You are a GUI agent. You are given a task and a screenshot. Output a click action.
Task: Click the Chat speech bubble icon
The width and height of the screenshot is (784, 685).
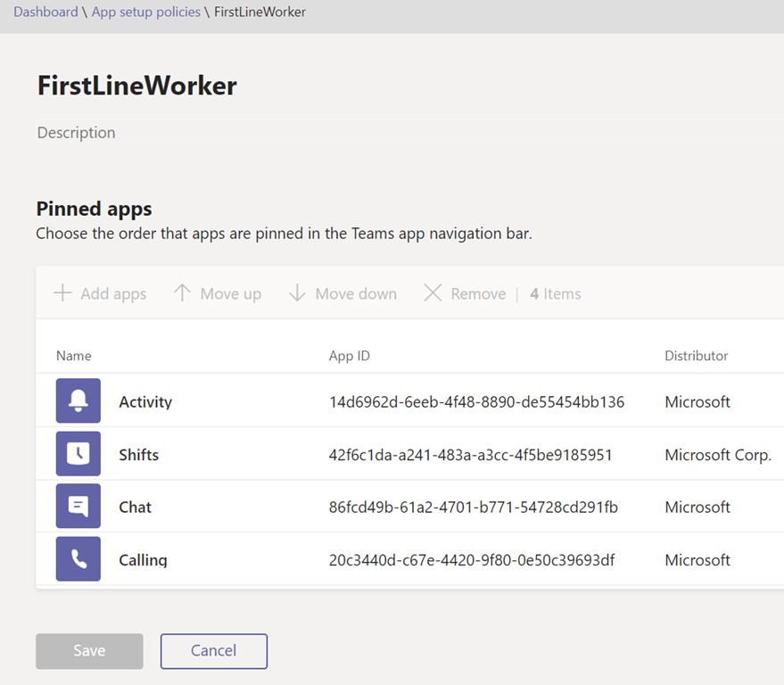coord(78,507)
